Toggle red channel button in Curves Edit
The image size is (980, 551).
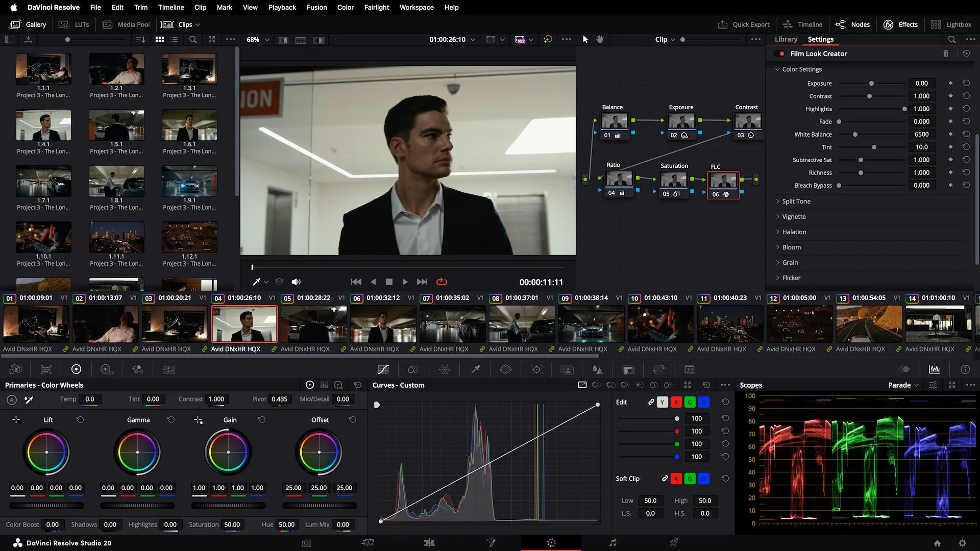pyautogui.click(x=676, y=403)
